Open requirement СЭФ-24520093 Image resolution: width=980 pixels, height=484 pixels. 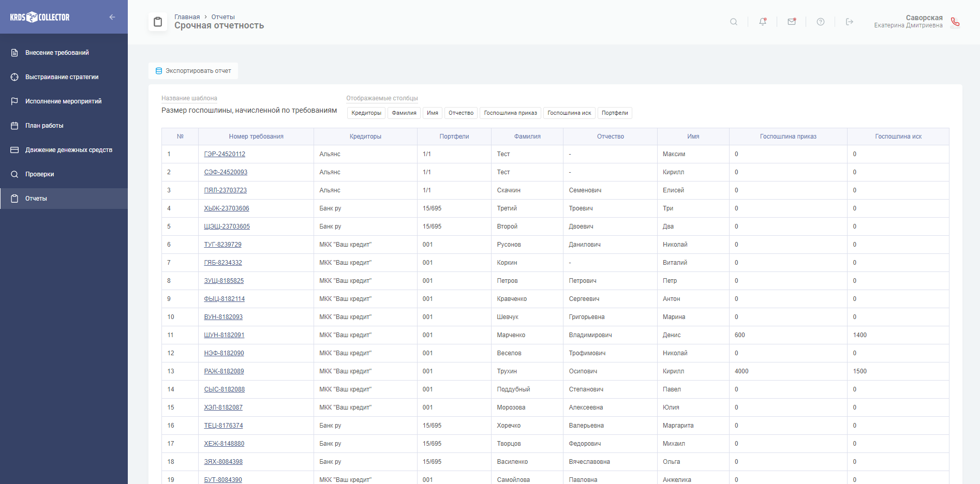tap(226, 172)
